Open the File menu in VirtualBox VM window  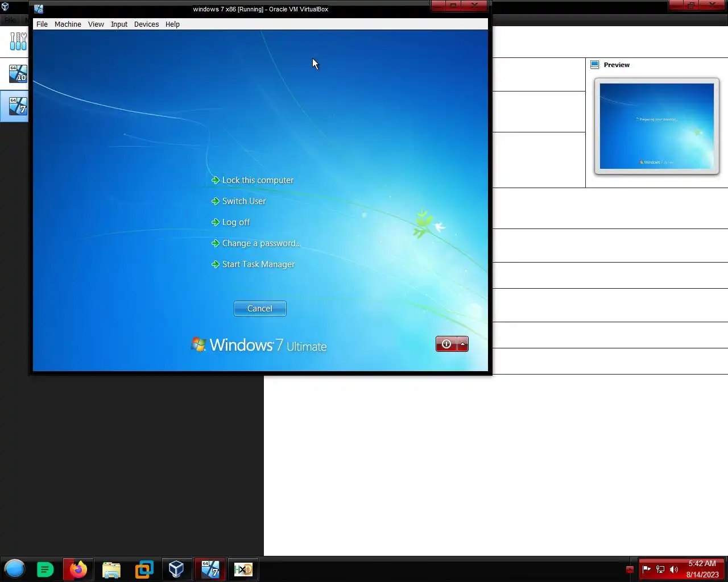point(42,24)
